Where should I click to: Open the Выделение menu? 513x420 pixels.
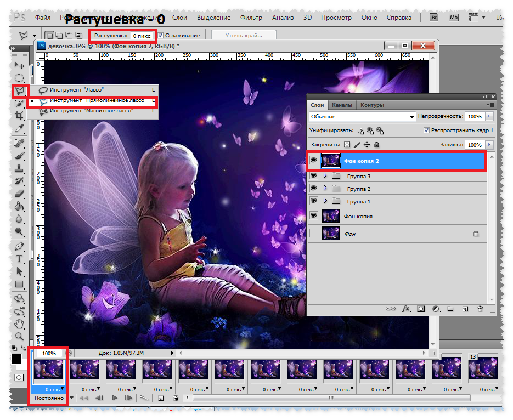point(213,18)
